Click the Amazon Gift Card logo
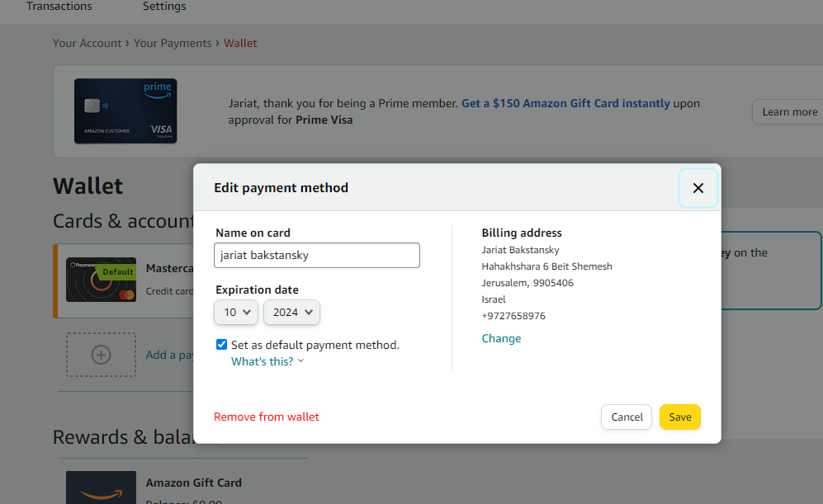823x504 pixels. [101, 488]
